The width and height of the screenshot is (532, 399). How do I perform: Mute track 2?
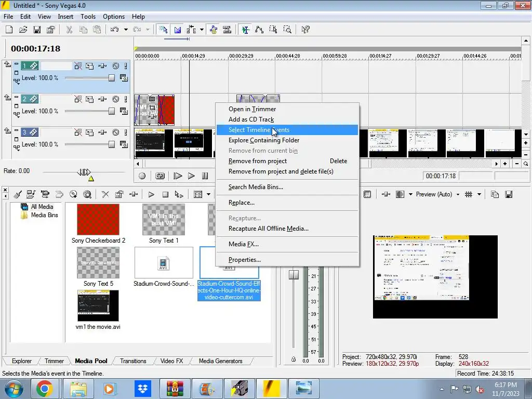(x=116, y=99)
